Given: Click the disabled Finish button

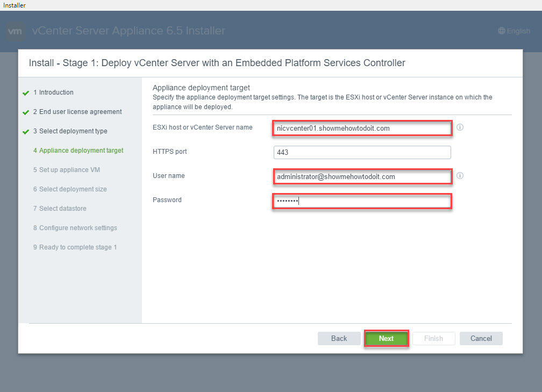Looking at the screenshot, I should tap(433, 338).
